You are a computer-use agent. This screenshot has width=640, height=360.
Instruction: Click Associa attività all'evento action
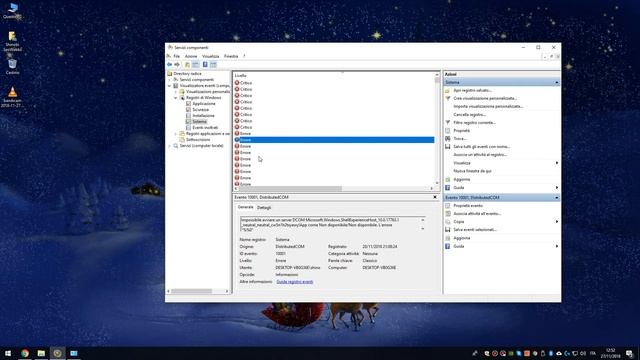(x=477, y=213)
